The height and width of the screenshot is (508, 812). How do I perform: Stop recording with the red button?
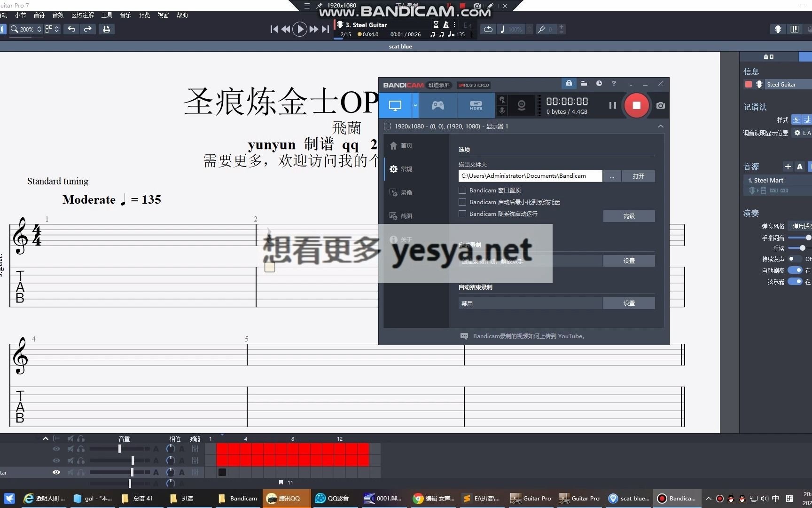pos(636,105)
